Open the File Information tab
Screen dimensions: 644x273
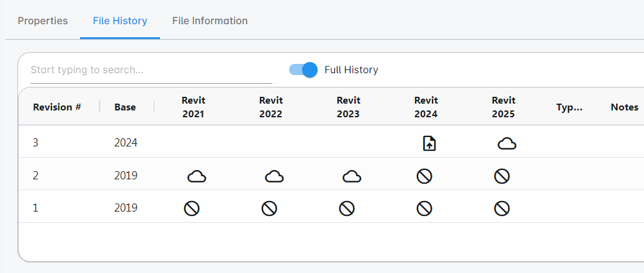(x=210, y=21)
